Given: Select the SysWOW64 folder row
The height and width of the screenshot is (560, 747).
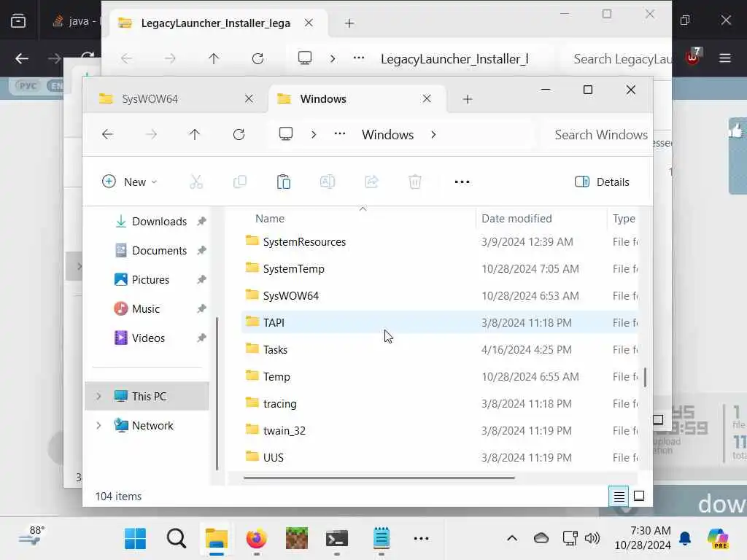Looking at the screenshot, I should (x=439, y=296).
